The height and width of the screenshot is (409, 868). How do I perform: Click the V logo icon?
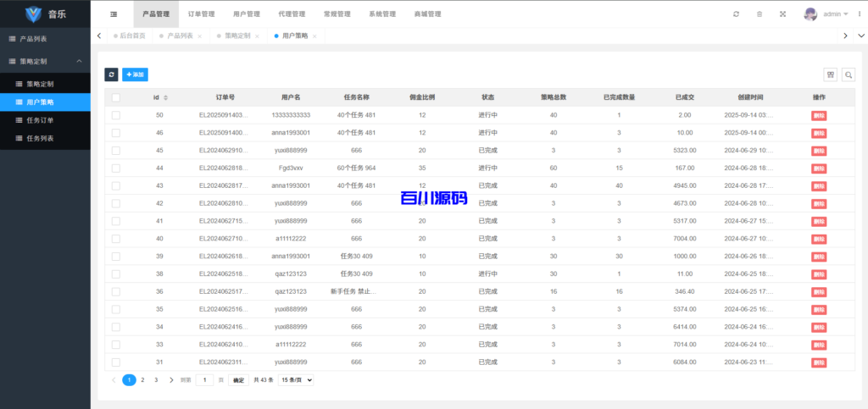click(34, 15)
